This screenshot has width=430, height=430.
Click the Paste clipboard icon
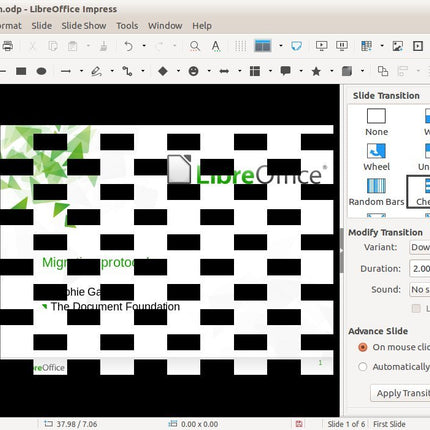tap(73, 46)
